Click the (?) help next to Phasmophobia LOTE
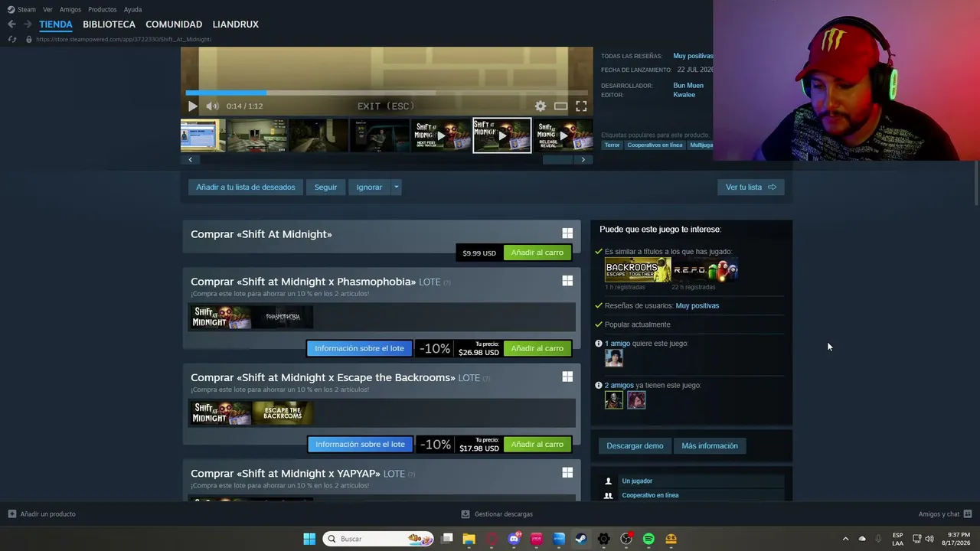The height and width of the screenshot is (551, 980). coord(447,282)
